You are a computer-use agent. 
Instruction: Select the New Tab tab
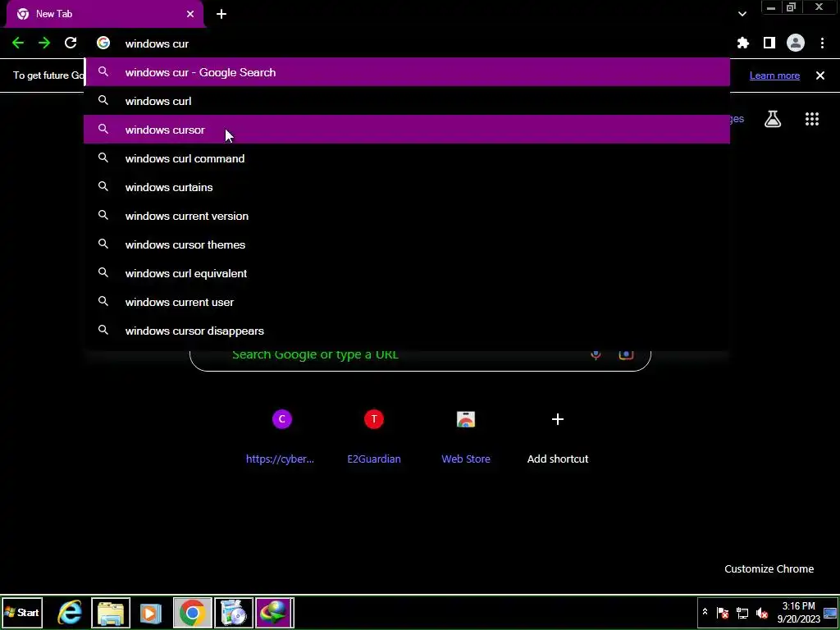click(x=104, y=14)
